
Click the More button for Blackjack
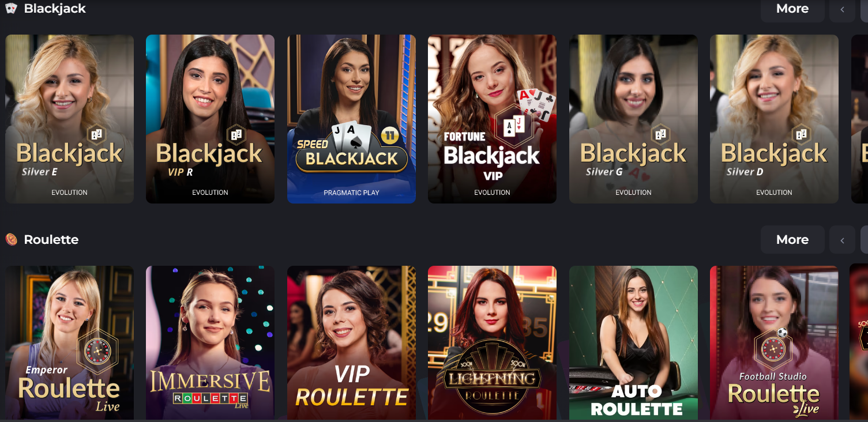(792, 9)
